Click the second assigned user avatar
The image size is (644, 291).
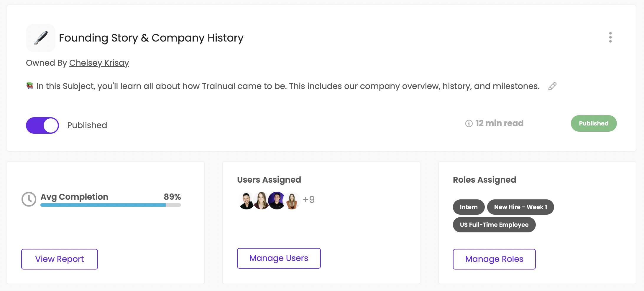click(x=261, y=201)
